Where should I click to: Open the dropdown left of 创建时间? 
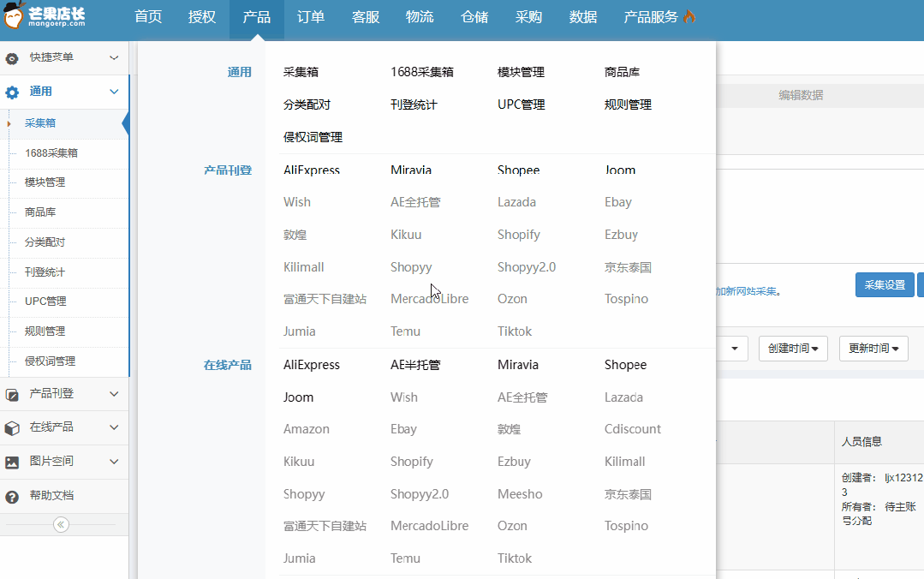[x=732, y=349]
